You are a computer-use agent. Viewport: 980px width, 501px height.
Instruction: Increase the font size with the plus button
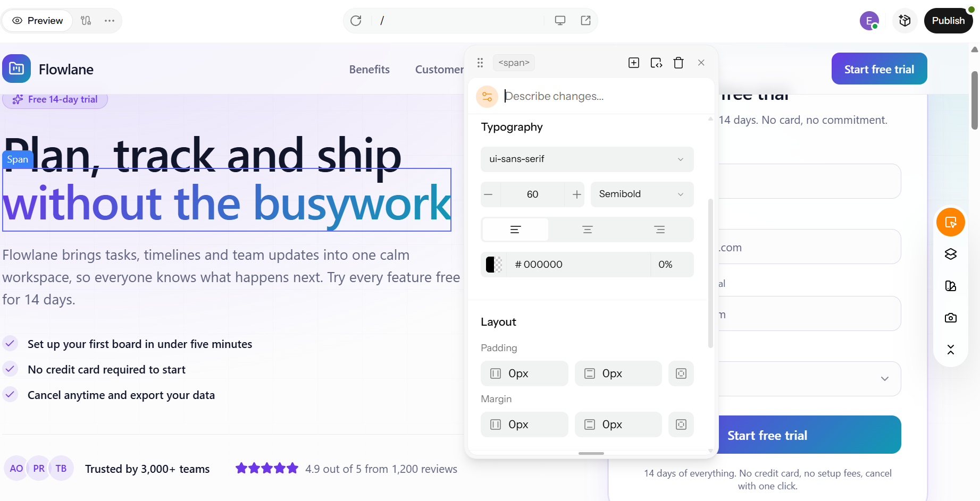point(576,194)
